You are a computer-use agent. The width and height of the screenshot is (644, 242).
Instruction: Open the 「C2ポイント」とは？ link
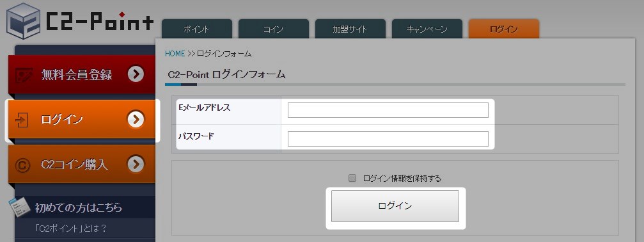[x=71, y=229]
